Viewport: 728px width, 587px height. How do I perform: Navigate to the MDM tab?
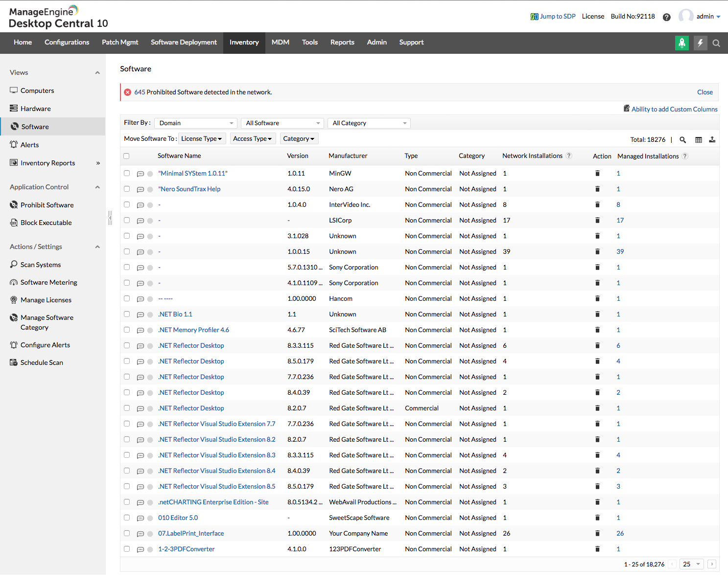pos(281,43)
